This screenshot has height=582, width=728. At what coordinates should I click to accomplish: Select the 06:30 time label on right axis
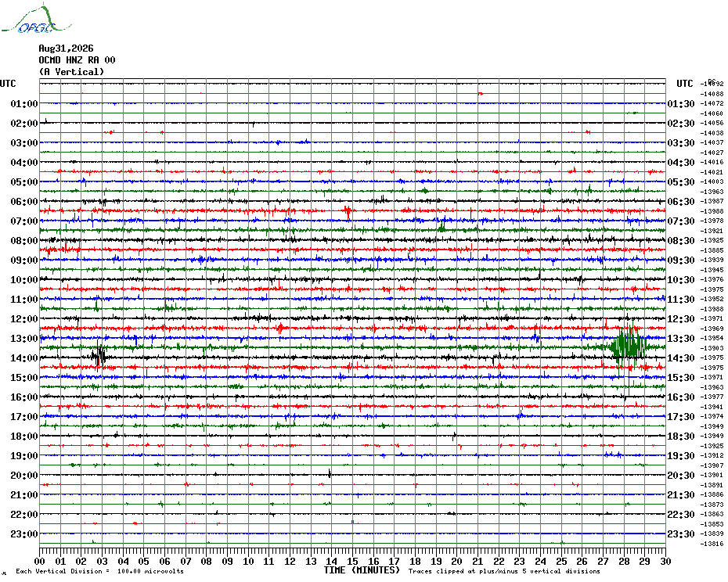681,201
